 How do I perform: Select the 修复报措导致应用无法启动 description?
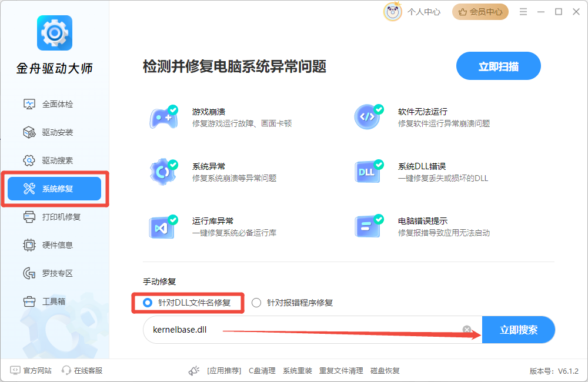click(x=444, y=233)
